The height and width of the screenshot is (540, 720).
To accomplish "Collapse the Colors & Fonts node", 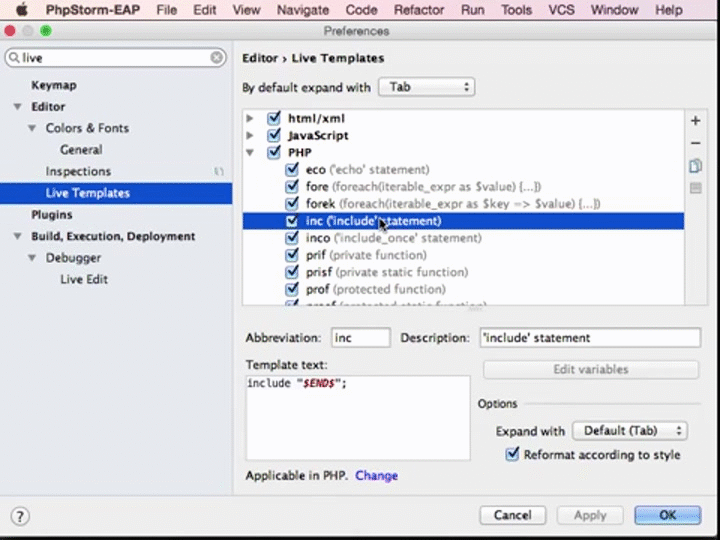I will (x=32, y=128).
